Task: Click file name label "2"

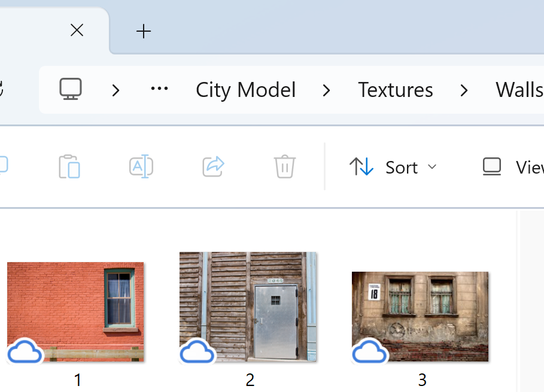Action: [250, 380]
